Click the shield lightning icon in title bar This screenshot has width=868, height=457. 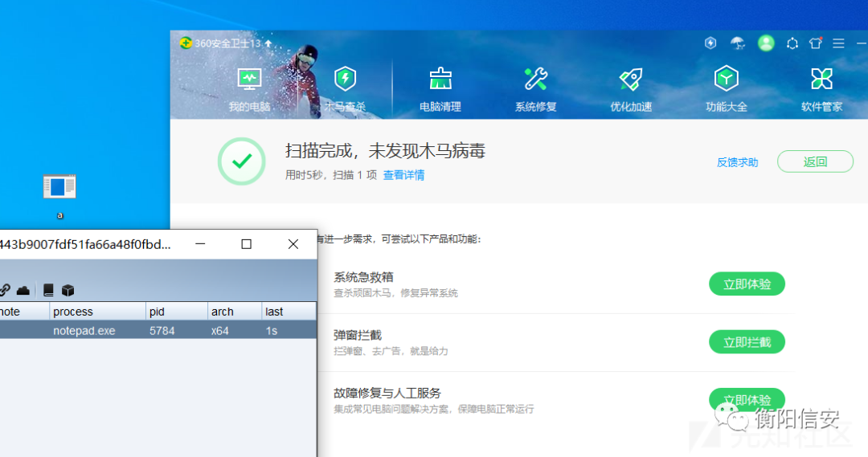(710, 43)
